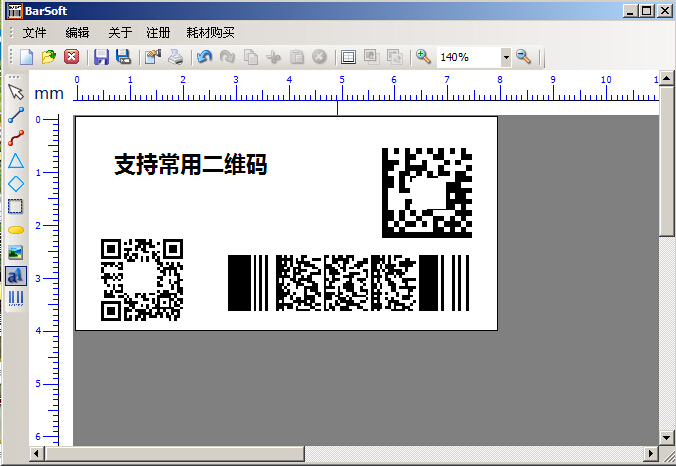
Task: Select the arrow pointer tool
Action: coord(16,92)
